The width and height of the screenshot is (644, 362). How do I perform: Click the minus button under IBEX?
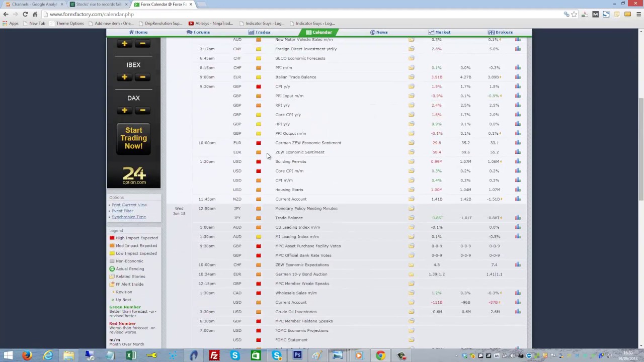click(142, 77)
